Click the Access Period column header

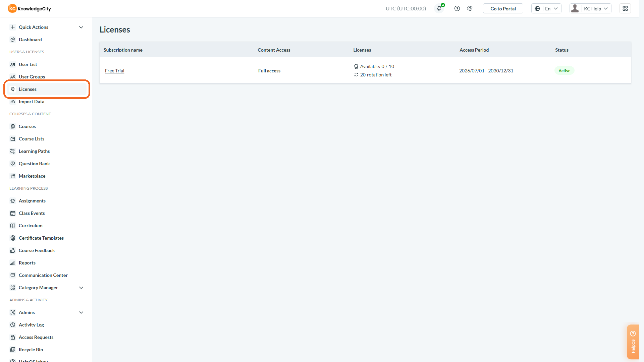tap(474, 50)
